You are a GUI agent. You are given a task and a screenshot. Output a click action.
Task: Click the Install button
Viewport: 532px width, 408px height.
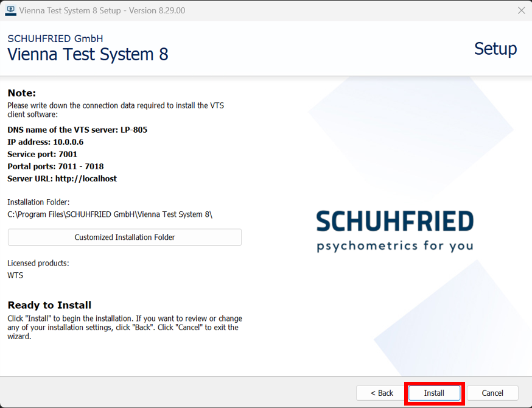(434, 393)
